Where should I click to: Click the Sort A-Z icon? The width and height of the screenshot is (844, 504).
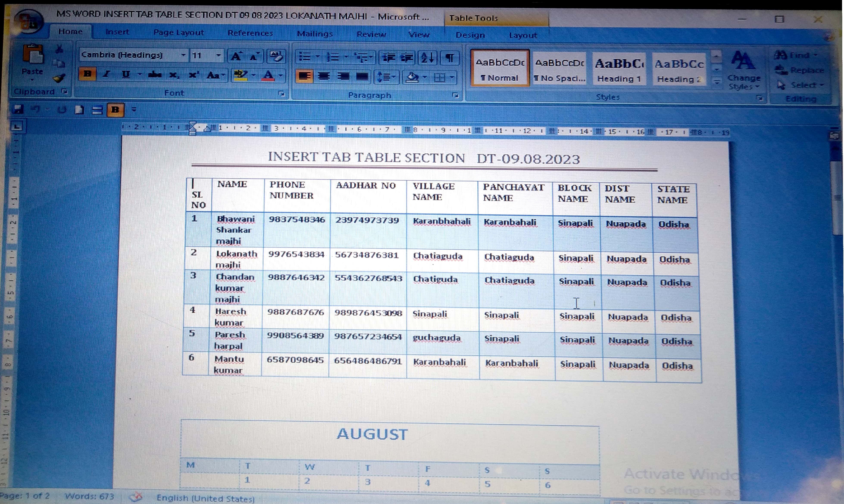coord(427,58)
